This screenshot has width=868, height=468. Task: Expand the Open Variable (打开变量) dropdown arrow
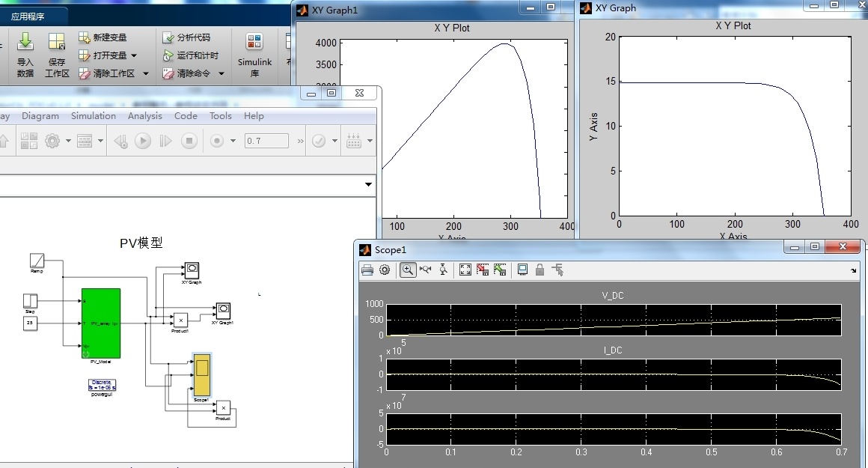tap(134, 55)
